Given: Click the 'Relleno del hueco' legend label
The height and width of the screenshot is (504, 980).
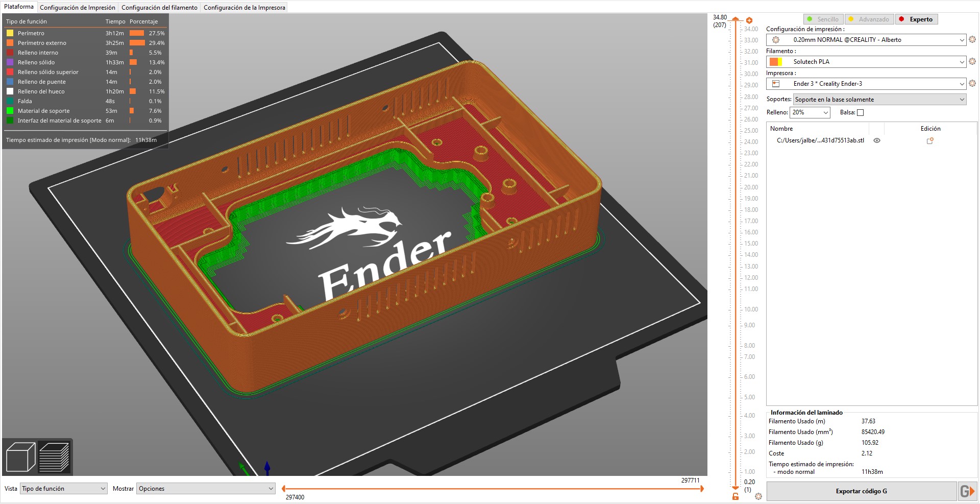Looking at the screenshot, I should click(x=41, y=91).
